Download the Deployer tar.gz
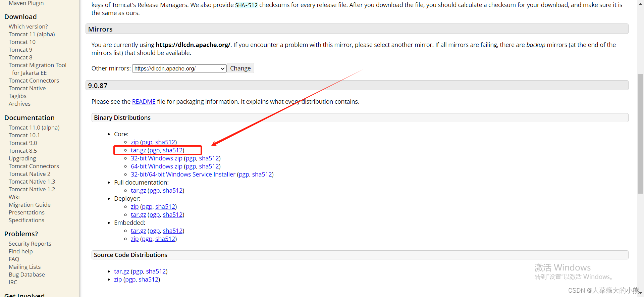The width and height of the screenshot is (644, 297). 138,215
